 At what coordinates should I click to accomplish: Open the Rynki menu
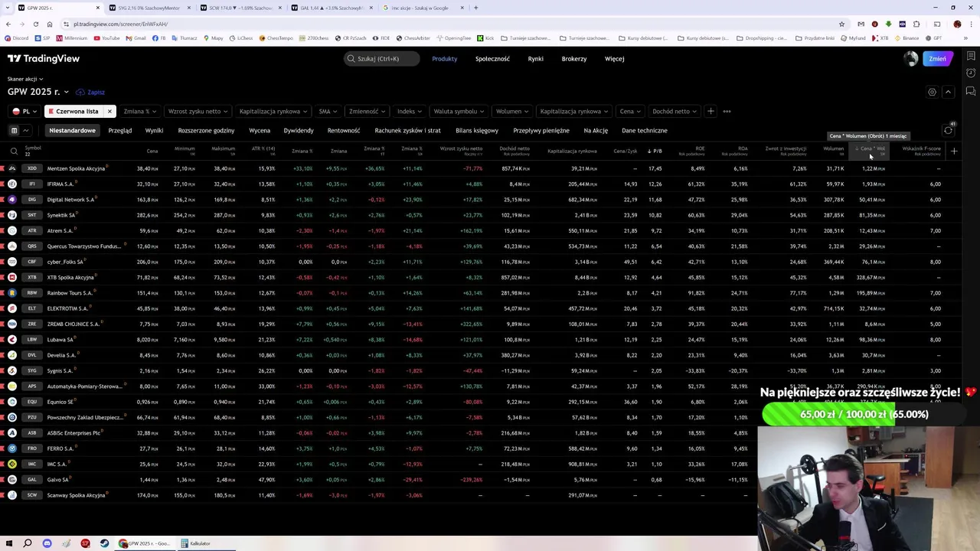(x=535, y=58)
